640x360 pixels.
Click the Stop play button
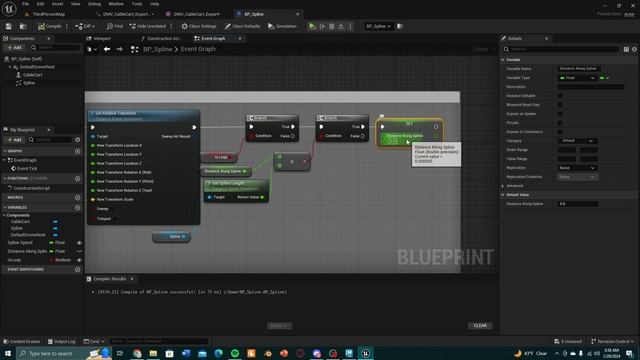pyautogui.click(x=331, y=26)
